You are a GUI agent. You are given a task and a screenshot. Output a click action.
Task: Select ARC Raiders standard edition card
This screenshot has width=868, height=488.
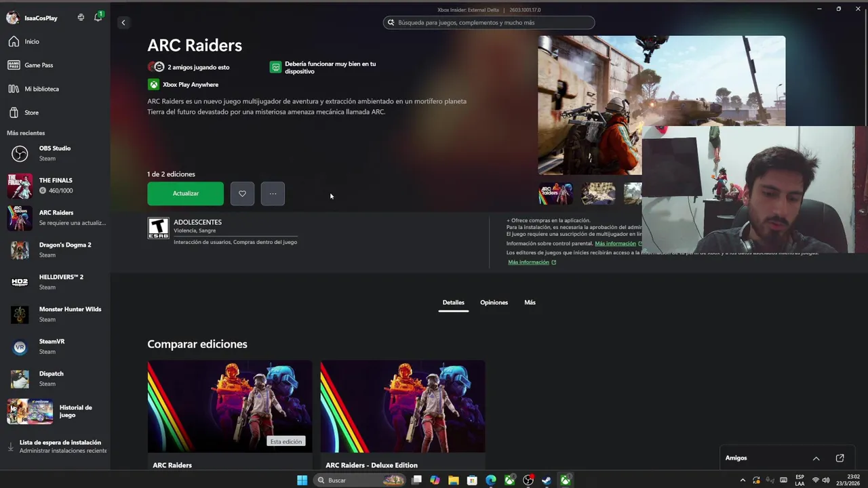(x=229, y=415)
